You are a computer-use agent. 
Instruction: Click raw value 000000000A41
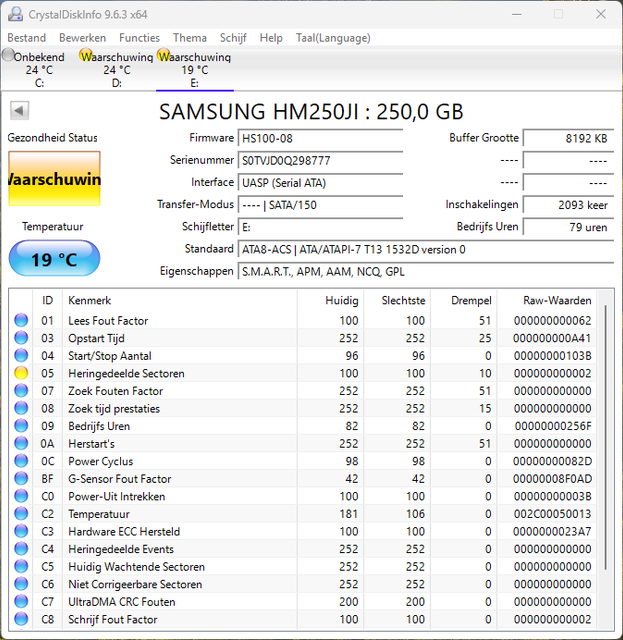point(552,338)
